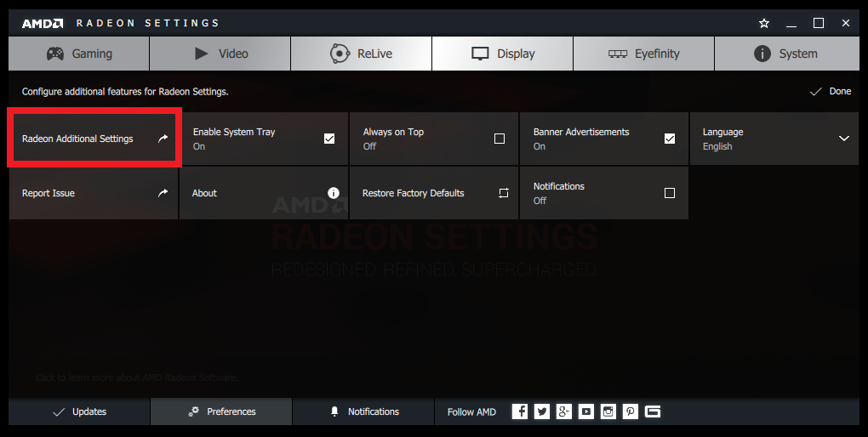The width and height of the screenshot is (868, 437).
Task: Click the Restore Factory Defaults label
Action: click(413, 193)
